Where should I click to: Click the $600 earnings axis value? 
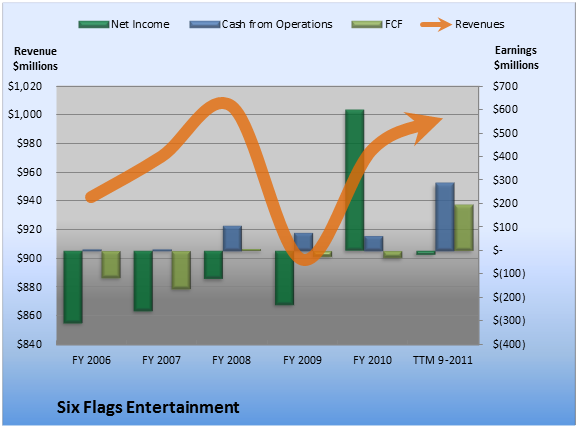click(x=505, y=109)
